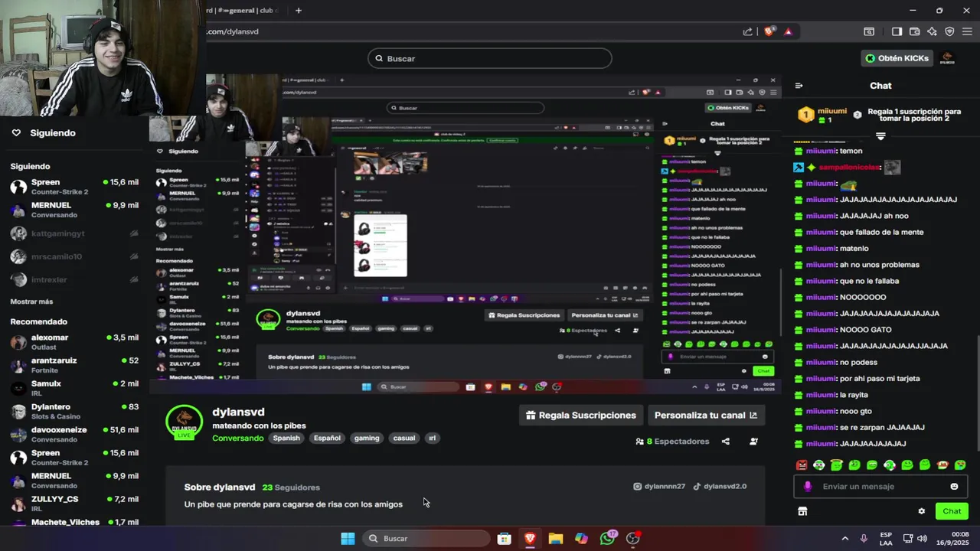Image resolution: width=980 pixels, height=551 pixels.
Task: Open the chat shop storefront icon
Action: [x=802, y=511]
